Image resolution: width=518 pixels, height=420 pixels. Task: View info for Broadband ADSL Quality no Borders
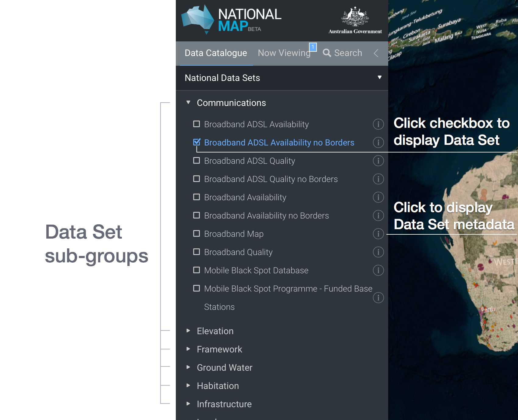click(378, 179)
